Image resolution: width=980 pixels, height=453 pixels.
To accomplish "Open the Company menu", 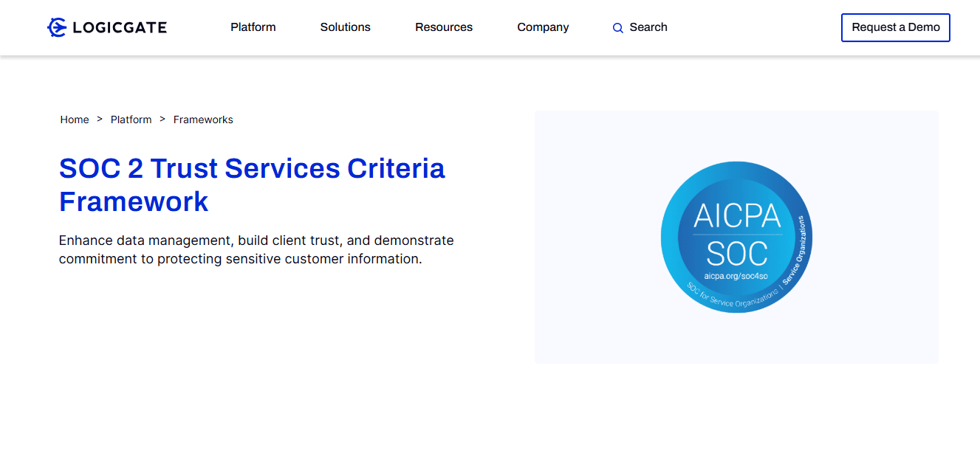I will pos(543,27).
